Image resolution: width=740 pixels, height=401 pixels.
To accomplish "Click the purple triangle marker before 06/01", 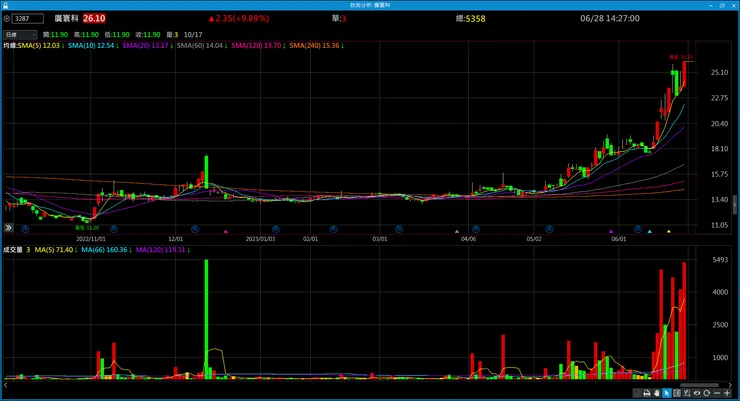I will point(611,232).
